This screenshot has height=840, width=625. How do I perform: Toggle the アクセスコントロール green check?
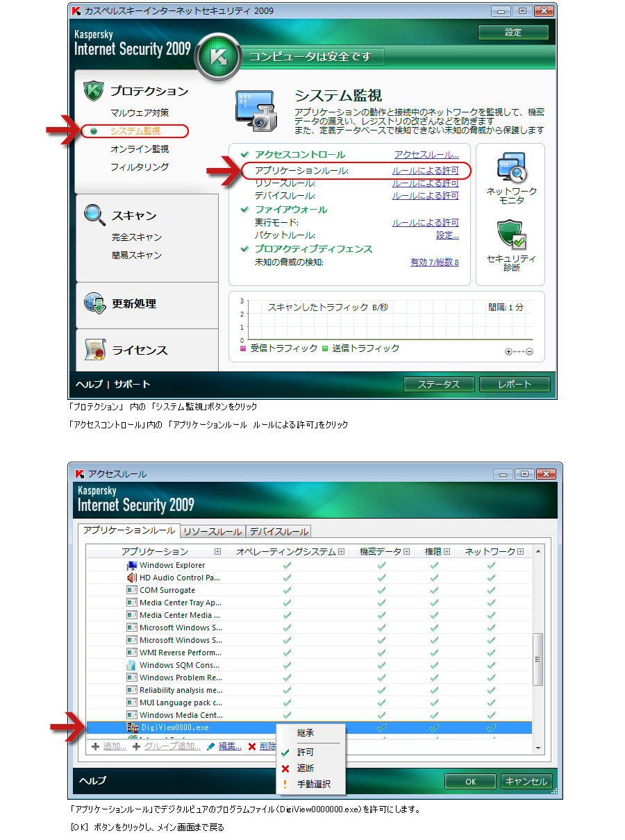(244, 154)
